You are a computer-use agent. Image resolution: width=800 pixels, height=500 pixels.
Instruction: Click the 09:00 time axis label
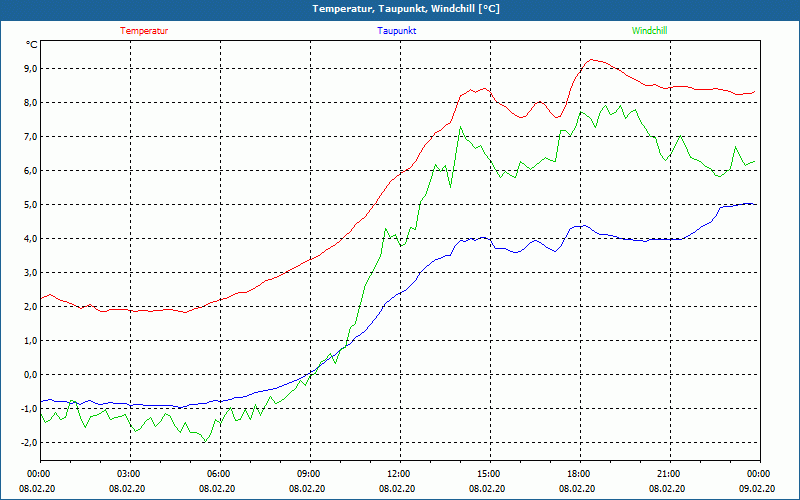pyautogui.click(x=310, y=473)
